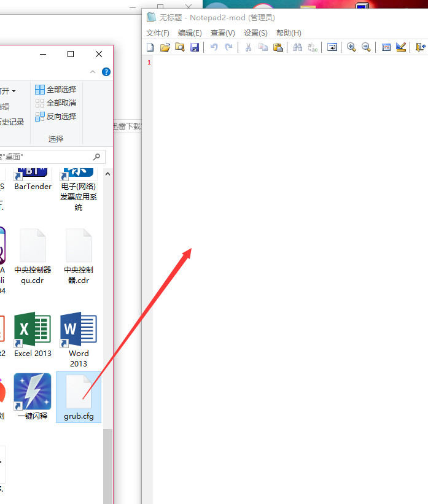Open the syntax scheme selection icon

click(x=386, y=47)
